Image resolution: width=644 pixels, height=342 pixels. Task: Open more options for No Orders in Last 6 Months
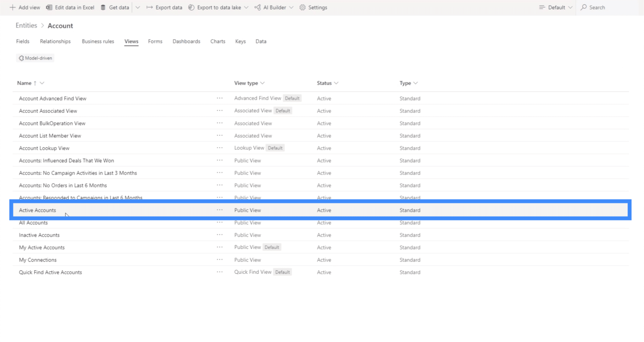tap(219, 185)
